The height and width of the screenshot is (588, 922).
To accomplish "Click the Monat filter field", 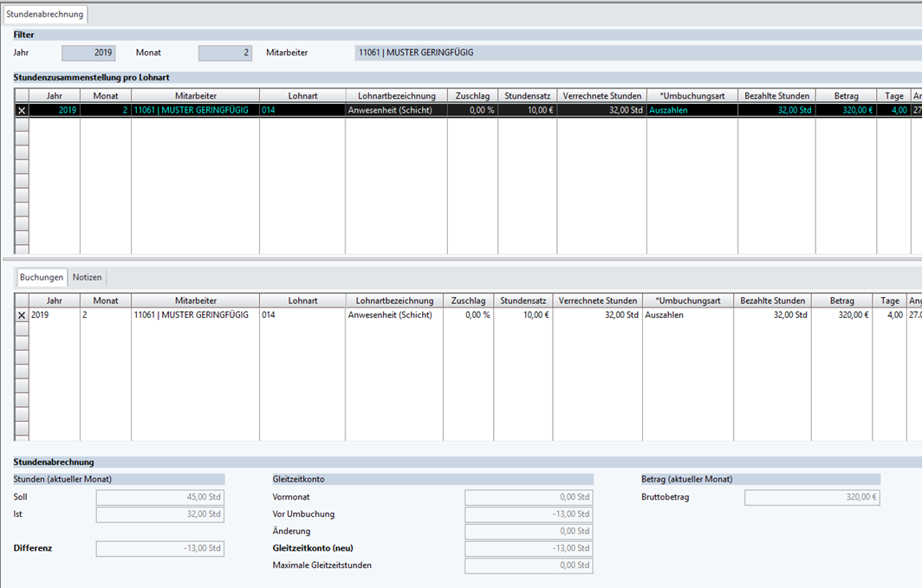I will pyautogui.click(x=224, y=53).
